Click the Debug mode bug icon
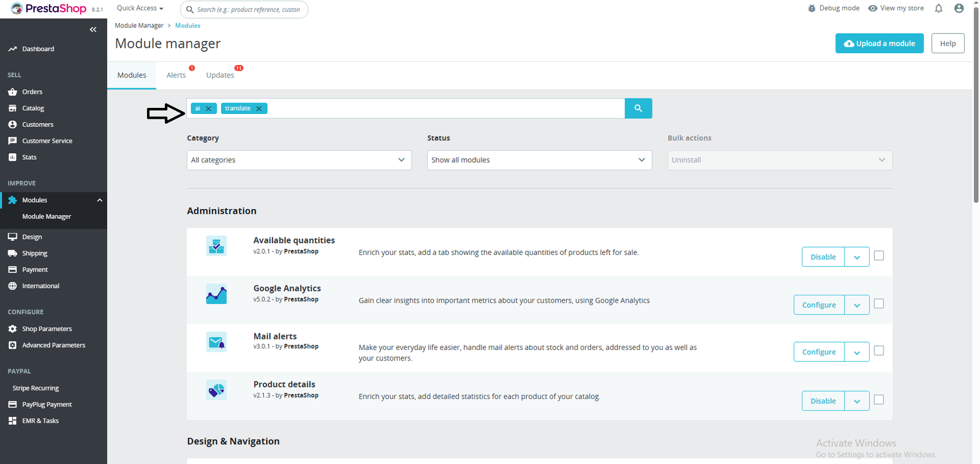 pyautogui.click(x=812, y=9)
